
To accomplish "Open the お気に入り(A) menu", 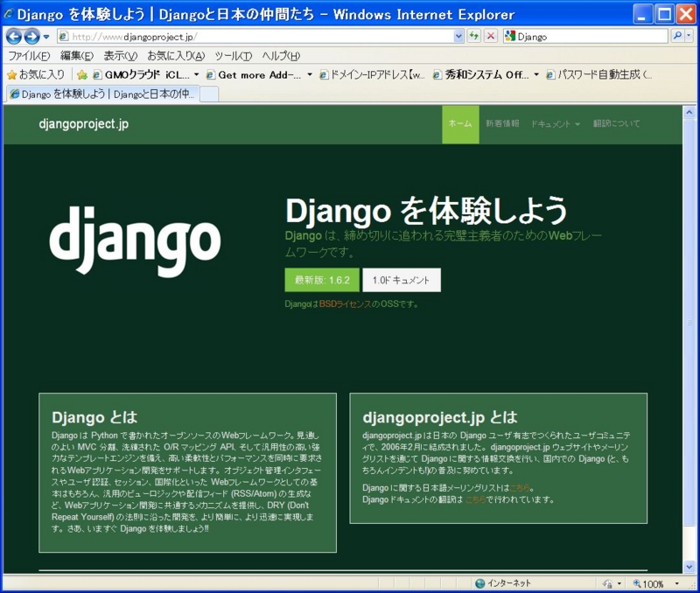I will (x=176, y=56).
